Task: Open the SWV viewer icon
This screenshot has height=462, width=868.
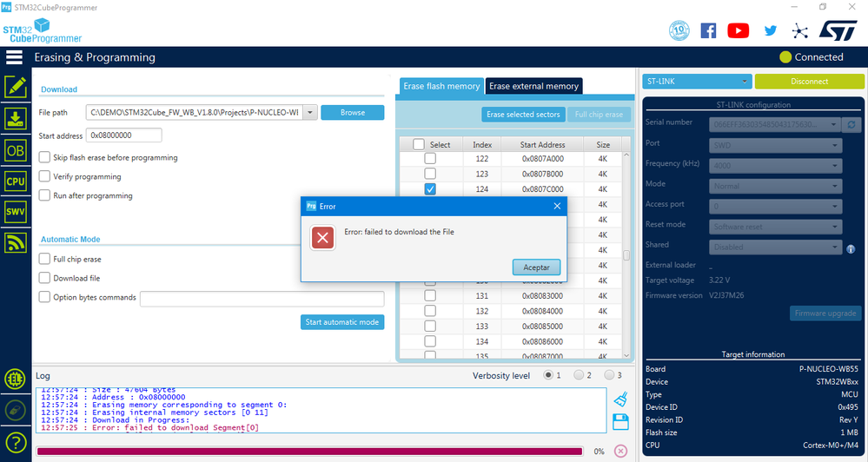Action: coord(16,212)
